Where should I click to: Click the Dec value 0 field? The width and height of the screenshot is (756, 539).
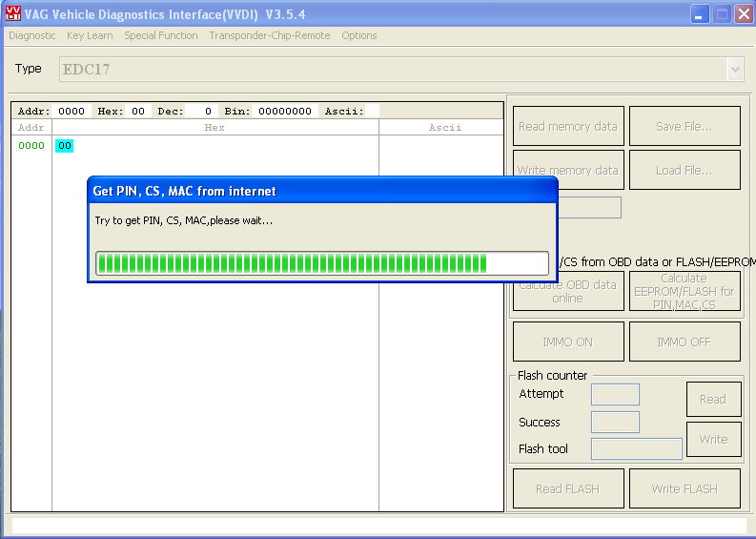click(x=202, y=111)
